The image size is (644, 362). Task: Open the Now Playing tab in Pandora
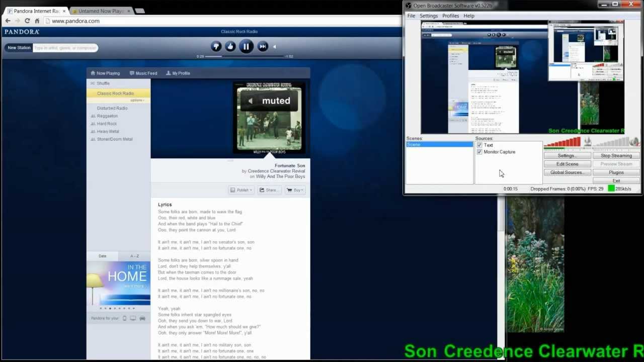point(105,73)
